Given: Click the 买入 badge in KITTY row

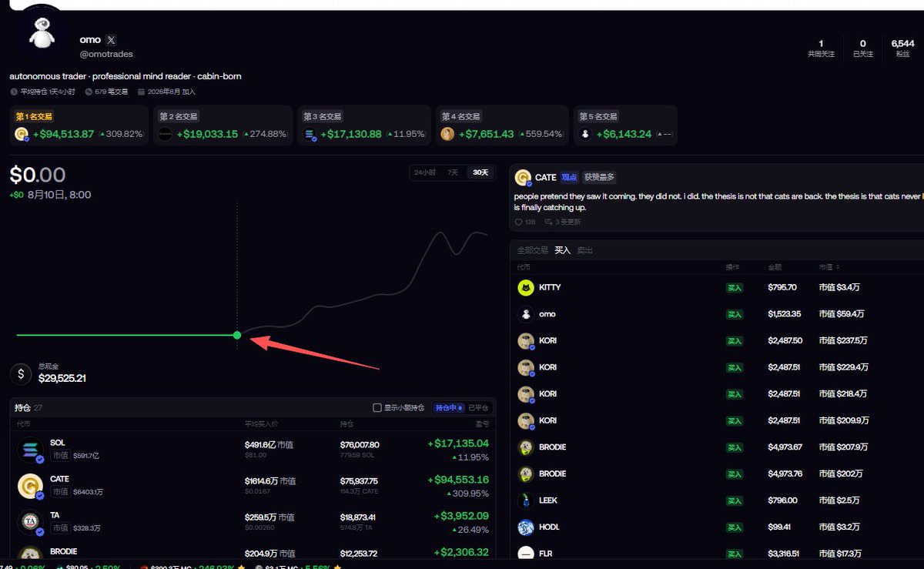Looking at the screenshot, I should tap(735, 288).
